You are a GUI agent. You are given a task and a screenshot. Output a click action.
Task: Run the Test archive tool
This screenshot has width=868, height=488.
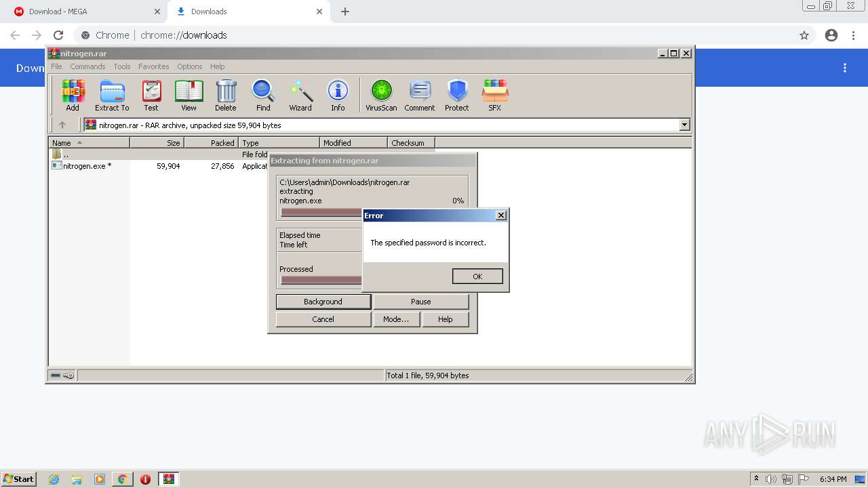point(151,95)
